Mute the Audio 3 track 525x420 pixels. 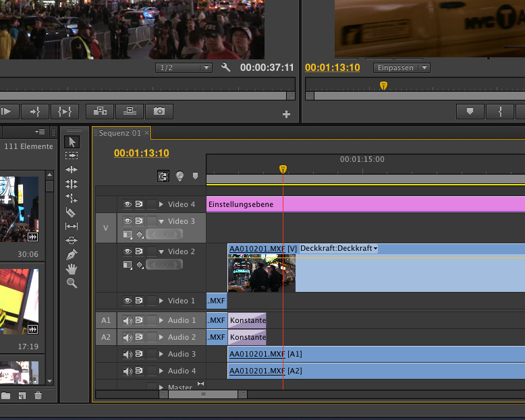point(126,354)
